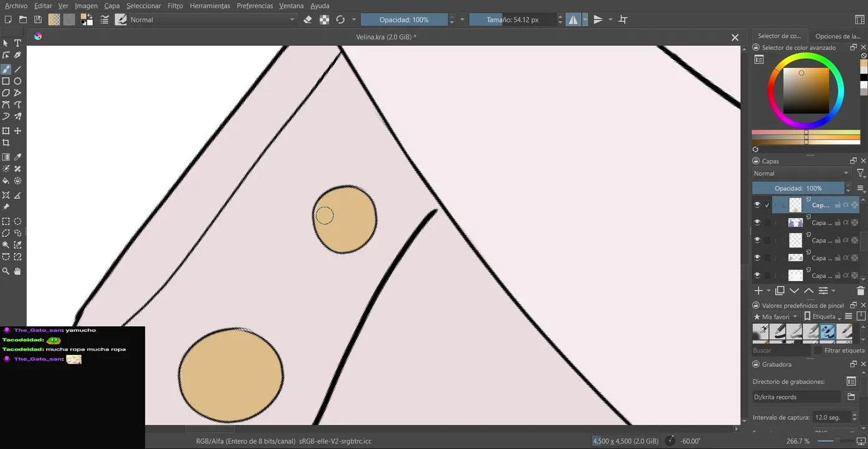Select the Ellipse shape tool
Screen dimensions: 868x449
coord(17,81)
